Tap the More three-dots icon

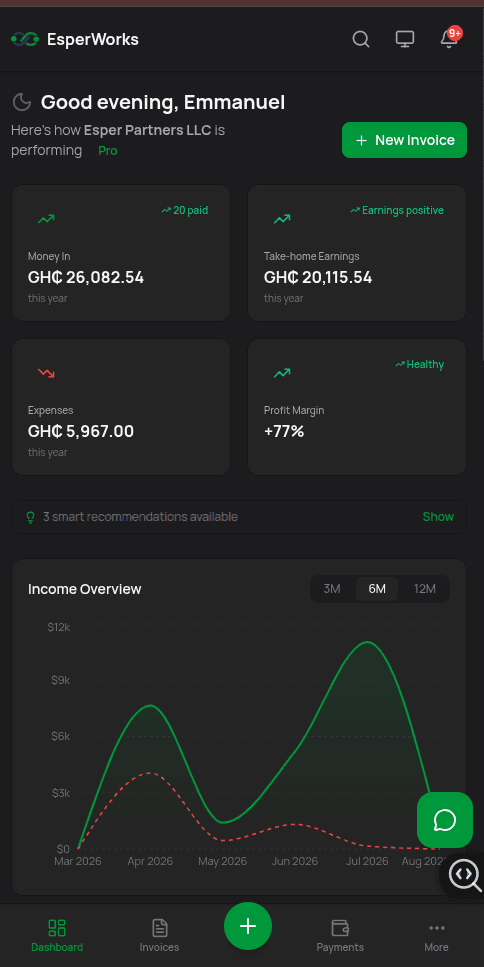437,928
